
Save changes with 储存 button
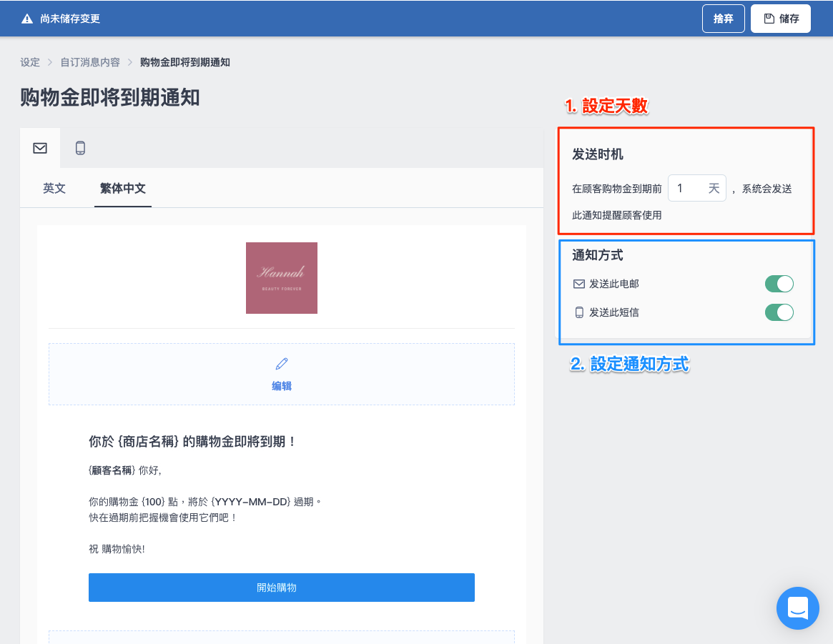(x=780, y=19)
